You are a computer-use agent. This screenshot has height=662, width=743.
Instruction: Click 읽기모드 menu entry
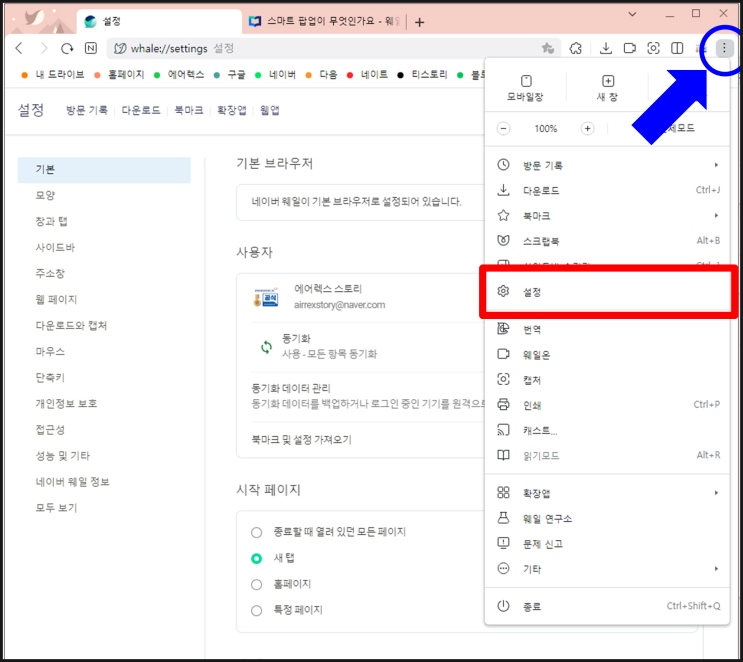(x=607, y=455)
